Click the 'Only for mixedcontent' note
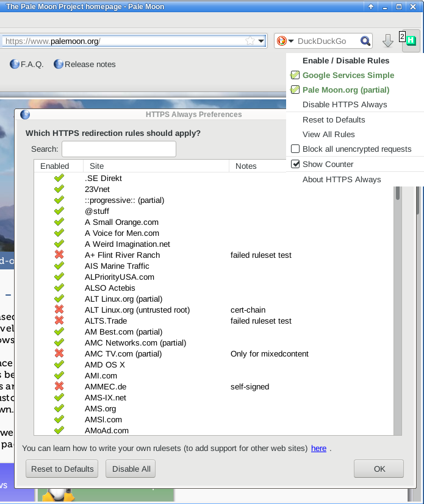424x504 pixels. [269, 353]
